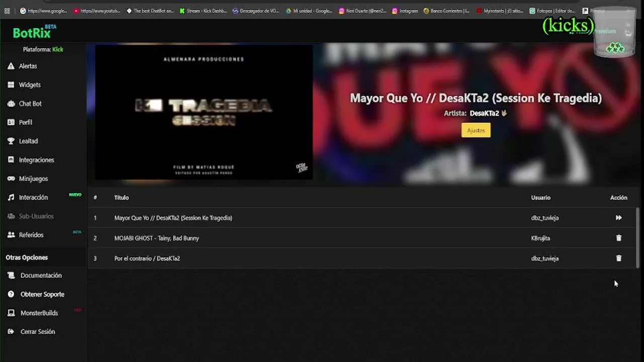Viewport: 644px width, 362px height.
Task: Go to the Minijuegos section
Action: [x=33, y=178]
